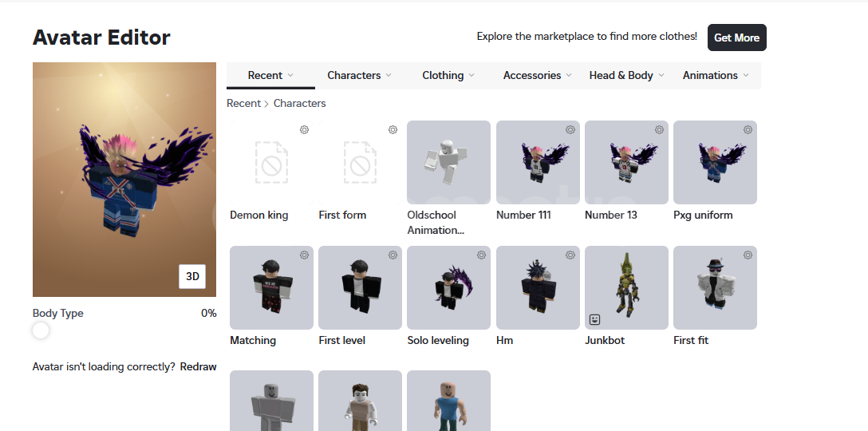Select the First level outfit thumbnail
The height and width of the screenshot is (431, 868).
tap(360, 287)
